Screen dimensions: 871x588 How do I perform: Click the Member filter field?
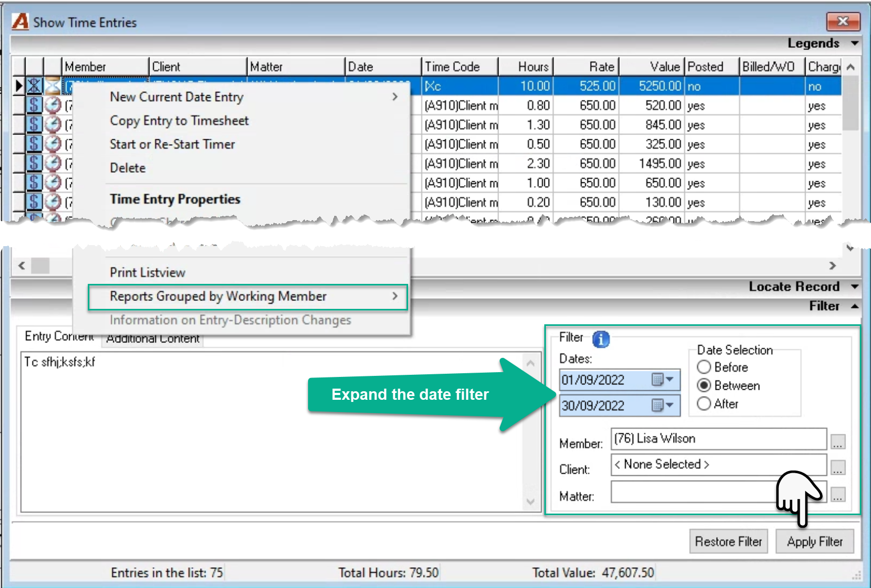(719, 439)
